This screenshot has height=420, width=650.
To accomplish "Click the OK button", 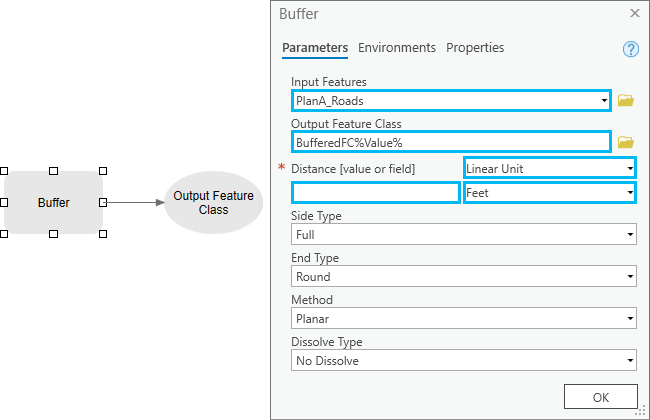I will click(600, 397).
